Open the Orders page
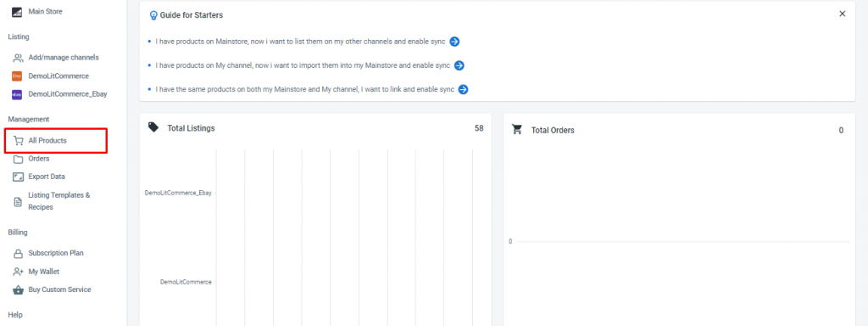This screenshot has width=868, height=326. 39,159
